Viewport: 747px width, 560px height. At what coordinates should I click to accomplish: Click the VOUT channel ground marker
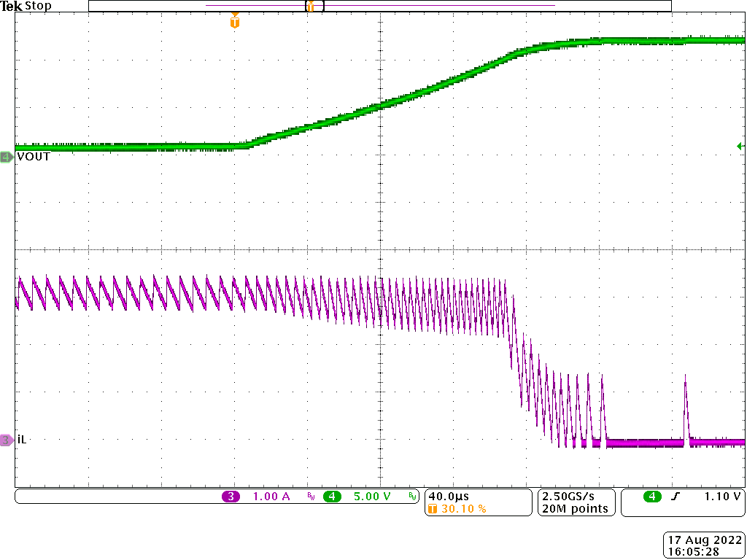tap(6, 156)
